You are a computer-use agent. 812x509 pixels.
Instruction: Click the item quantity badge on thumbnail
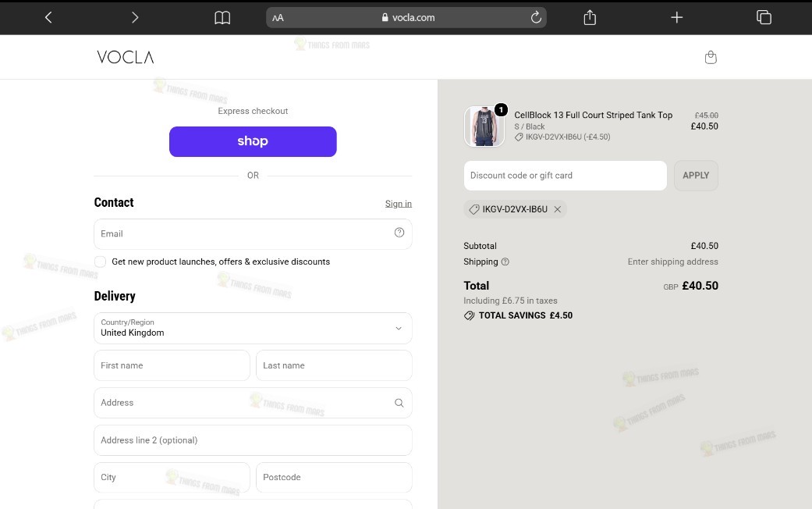[501, 110]
